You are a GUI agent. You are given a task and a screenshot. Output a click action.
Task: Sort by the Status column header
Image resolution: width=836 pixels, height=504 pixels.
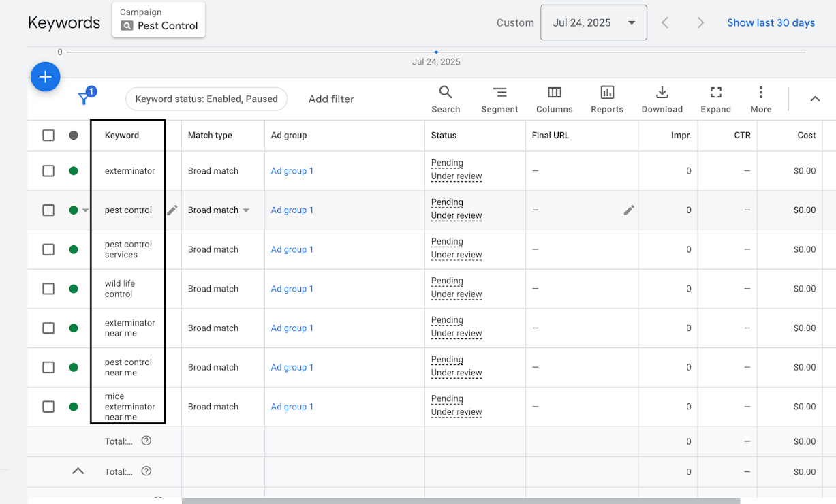[x=444, y=135]
